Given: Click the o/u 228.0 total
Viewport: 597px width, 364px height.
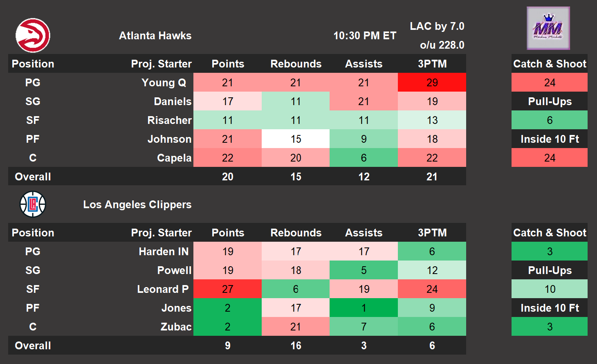Looking at the screenshot, I should 442,45.
